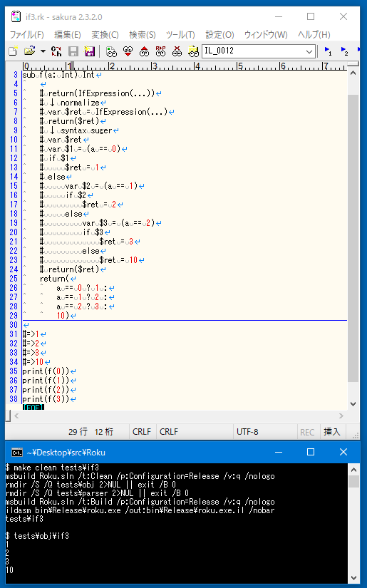Open the IL_0012 search combo dropdown
The image size is (367, 588).
click(309, 51)
